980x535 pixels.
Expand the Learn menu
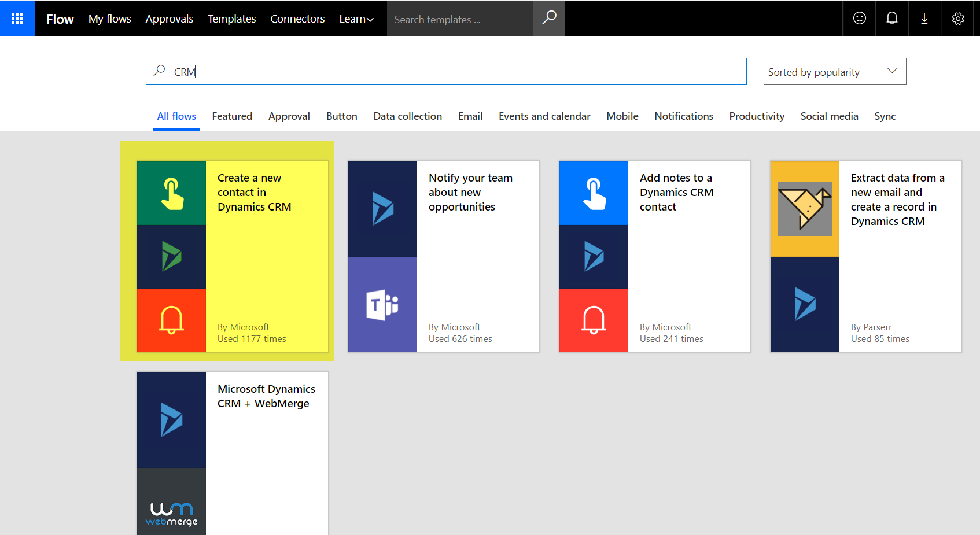click(x=356, y=19)
